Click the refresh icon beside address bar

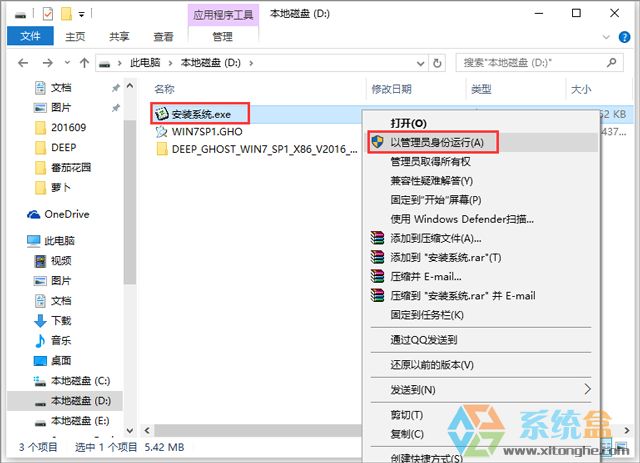pos(441,62)
